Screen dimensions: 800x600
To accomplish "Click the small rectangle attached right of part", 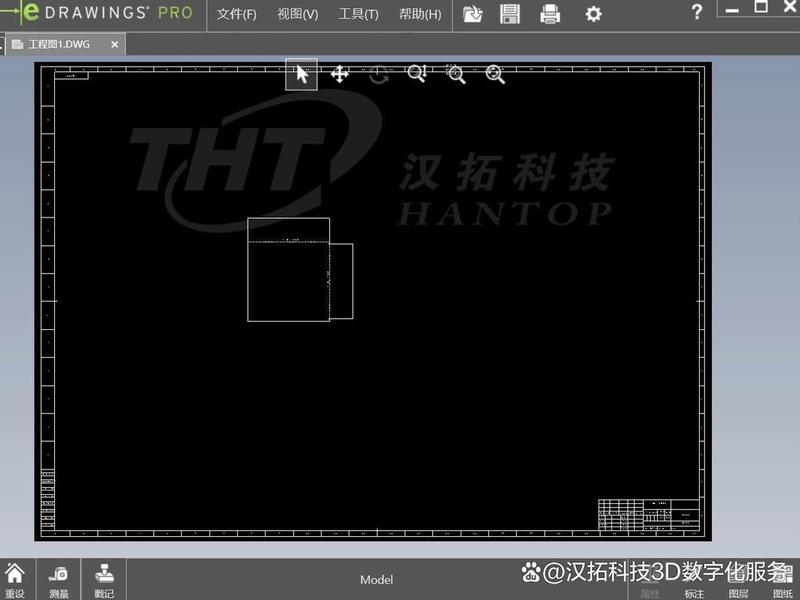I will [x=341, y=281].
